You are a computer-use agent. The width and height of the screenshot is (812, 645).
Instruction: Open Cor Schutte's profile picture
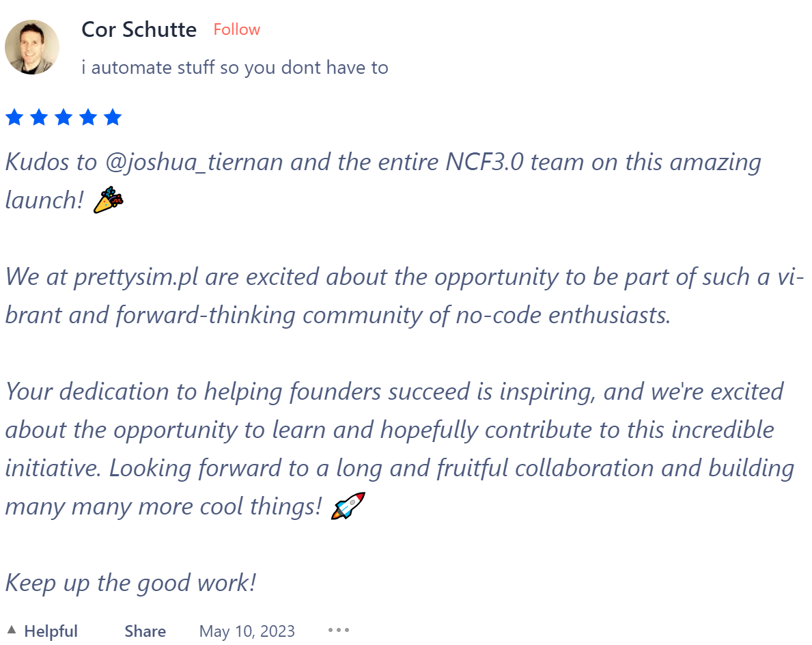point(32,47)
